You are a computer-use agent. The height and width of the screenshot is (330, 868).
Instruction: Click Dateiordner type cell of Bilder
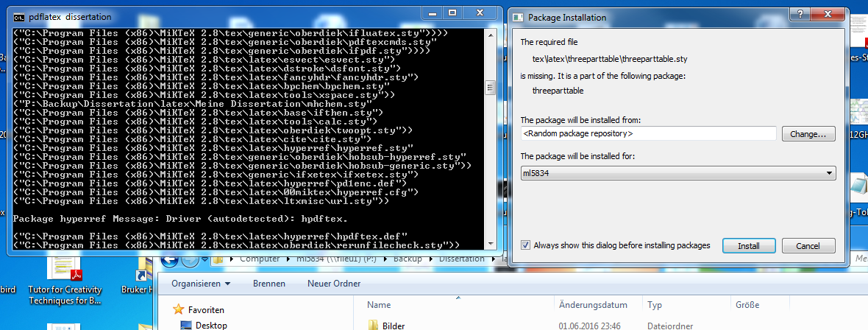[670, 326]
